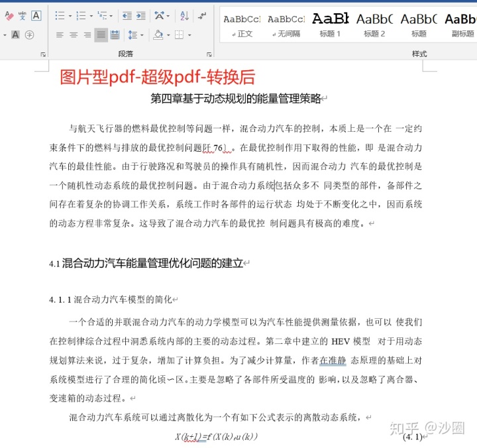Screen dimensions: 477x448
Task: Click the Line and Paragraph Spacing icon
Action: (132, 35)
